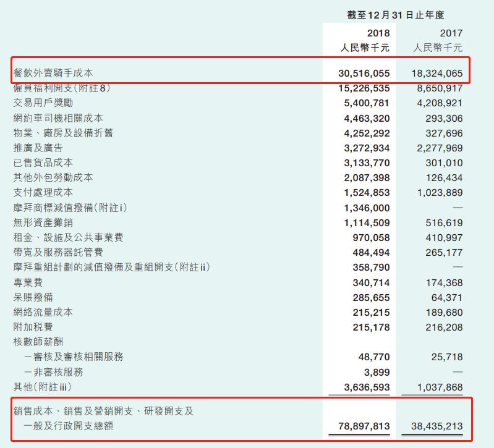
Task: Click the 截至12月31日止年度 heading
Action: click(x=396, y=15)
